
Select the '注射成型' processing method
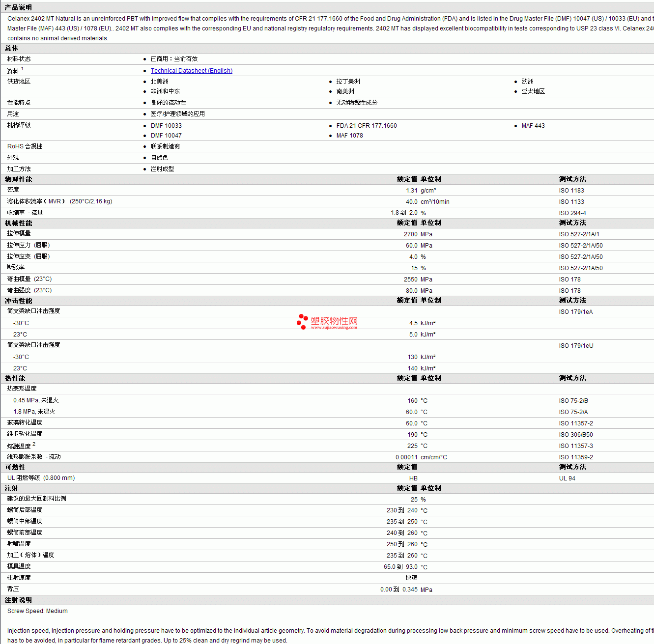point(162,169)
